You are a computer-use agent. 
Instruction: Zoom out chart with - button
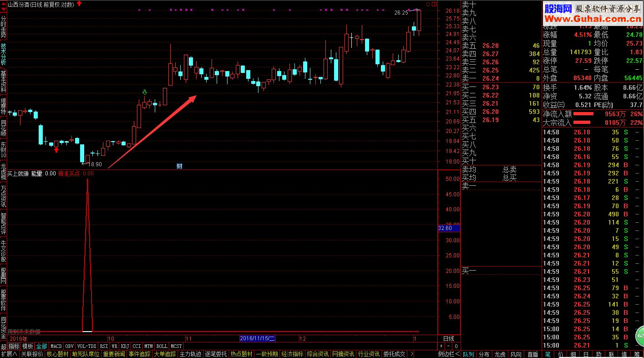[x=449, y=347]
